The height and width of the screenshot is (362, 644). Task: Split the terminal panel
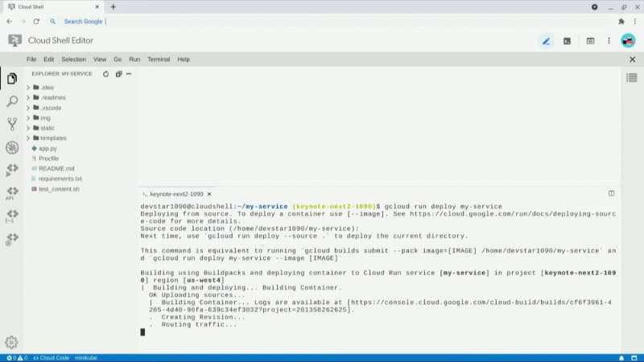(x=612, y=193)
